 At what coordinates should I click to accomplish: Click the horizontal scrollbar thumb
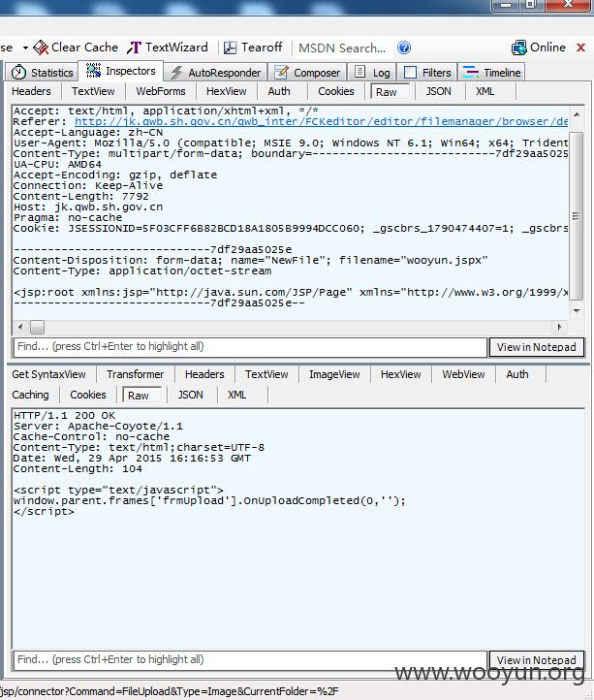coord(37,327)
